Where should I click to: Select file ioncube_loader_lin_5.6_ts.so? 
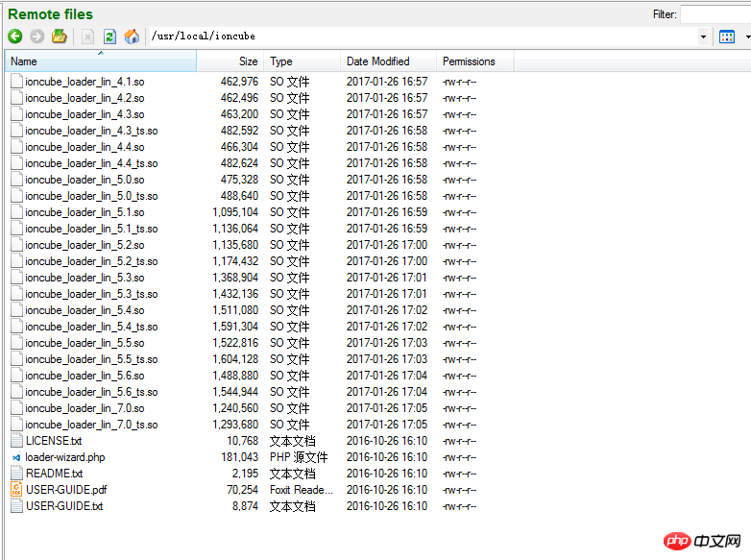[91, 392]
